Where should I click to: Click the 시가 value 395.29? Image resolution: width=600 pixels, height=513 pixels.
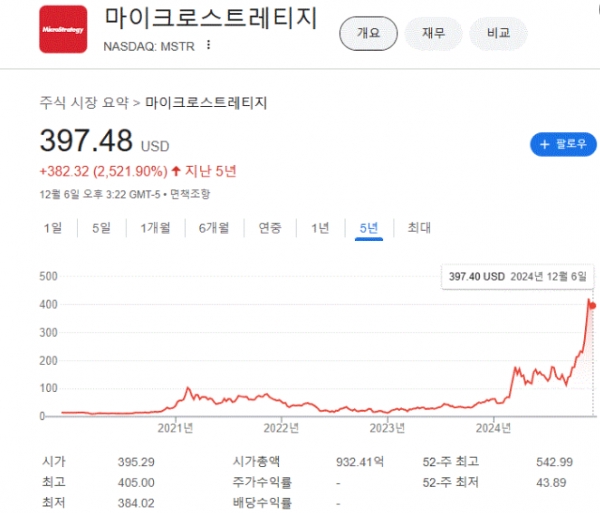click(x=136, y=462)
